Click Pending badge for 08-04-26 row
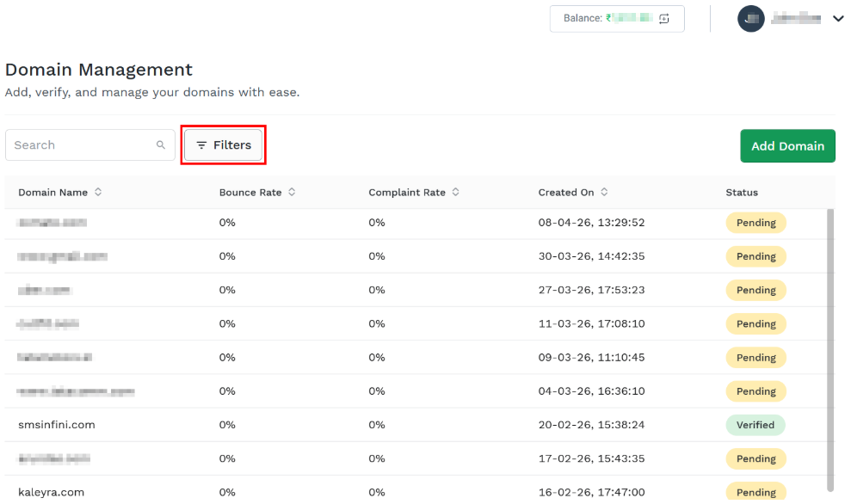Viewport: 845px width, 504px height. pos(756,223)
